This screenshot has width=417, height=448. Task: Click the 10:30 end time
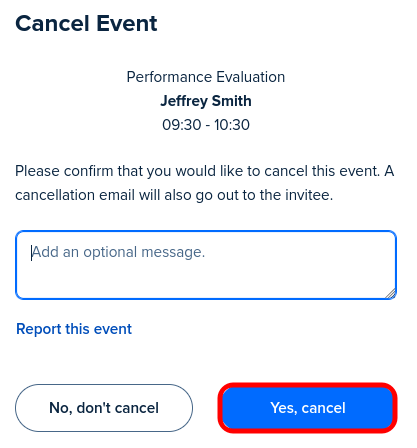click(232, 125)
